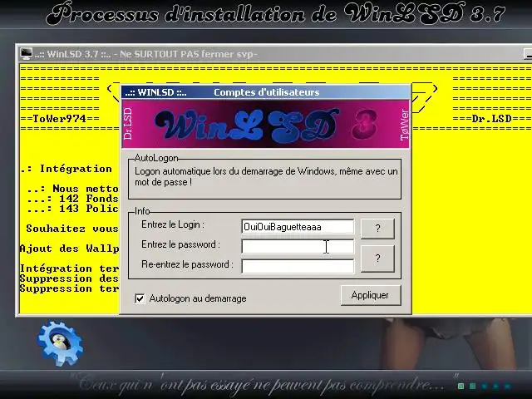The image size is (532, 399).
Task: Click the 'Re-entrez le password :' label
Action: point(187,264)
